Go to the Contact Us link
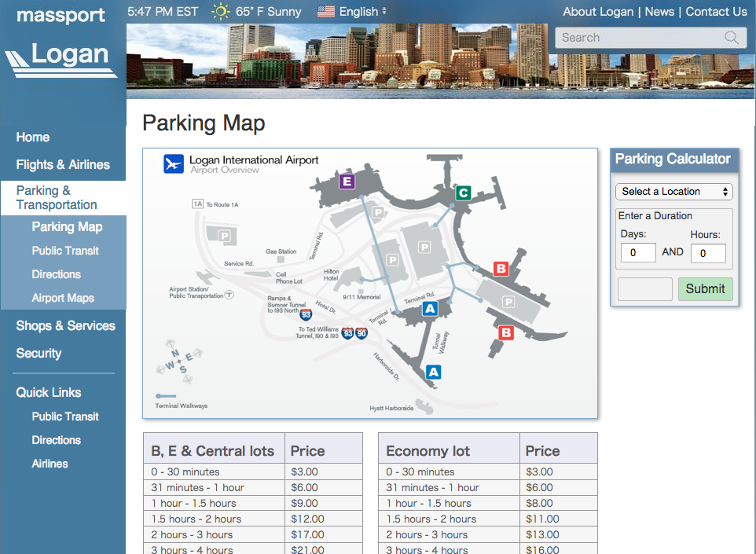This screenshot has width=756, height=554. coord(716,12)
